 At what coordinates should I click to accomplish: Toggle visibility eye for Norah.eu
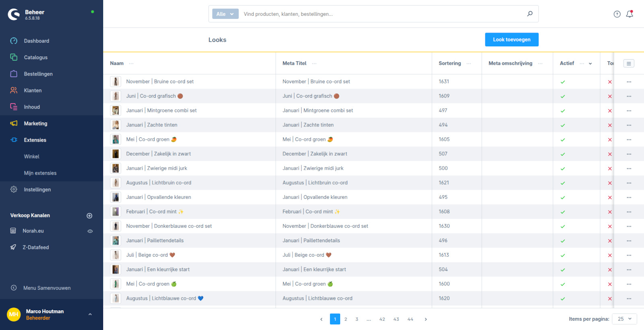[x=90, y=231]
